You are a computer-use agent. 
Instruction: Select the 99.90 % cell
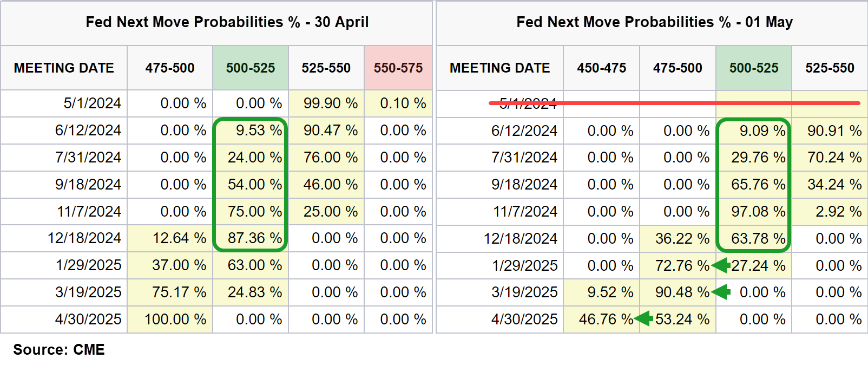click(330, 103)
